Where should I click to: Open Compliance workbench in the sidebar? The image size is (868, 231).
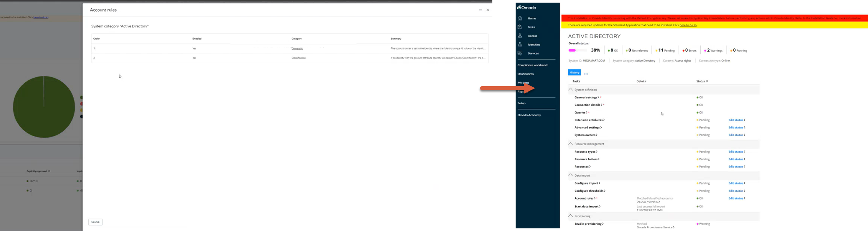pyautogui.click(x=533, y=65)
